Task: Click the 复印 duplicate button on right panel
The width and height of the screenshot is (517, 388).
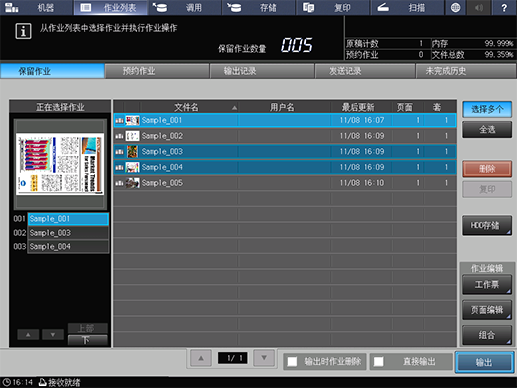Action: [x=487, y=189]
